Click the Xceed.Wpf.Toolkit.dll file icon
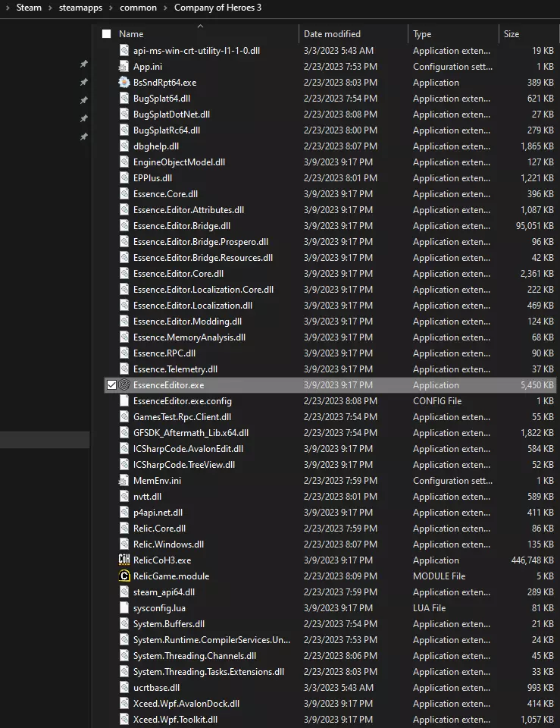 (x=124, y=719)
